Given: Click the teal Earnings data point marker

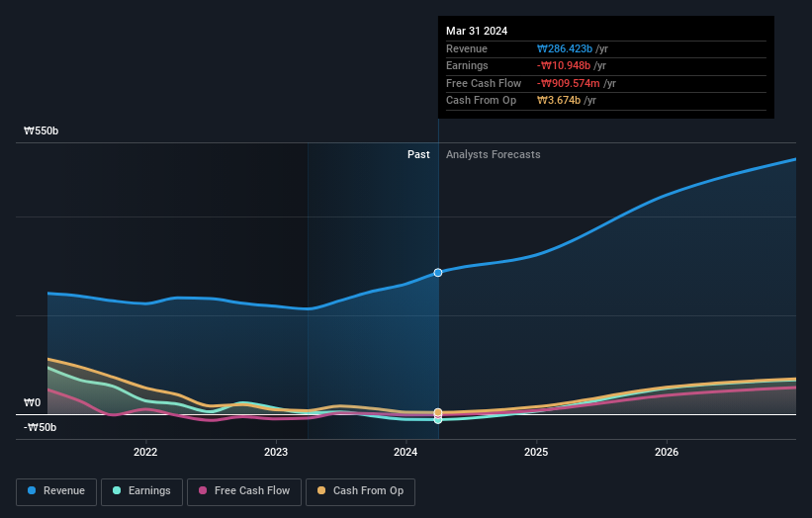Looking at the screenshot, I should 438,419.
